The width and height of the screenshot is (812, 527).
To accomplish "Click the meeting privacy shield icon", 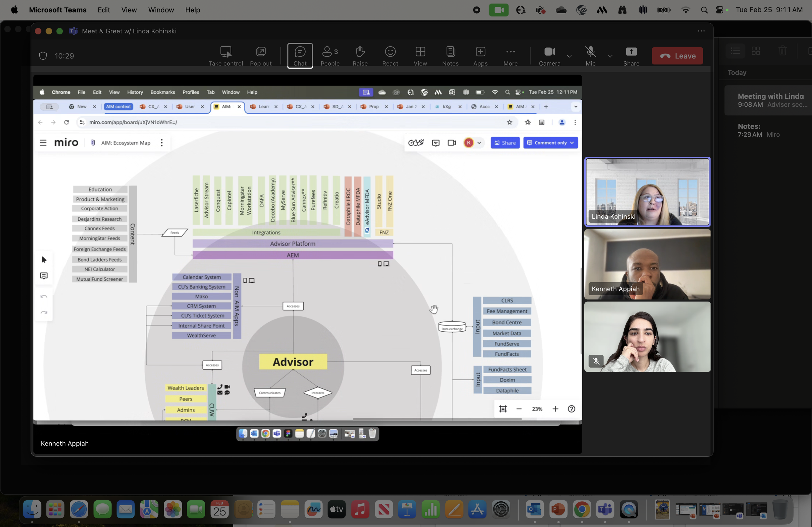I will [x=43, y=56].
